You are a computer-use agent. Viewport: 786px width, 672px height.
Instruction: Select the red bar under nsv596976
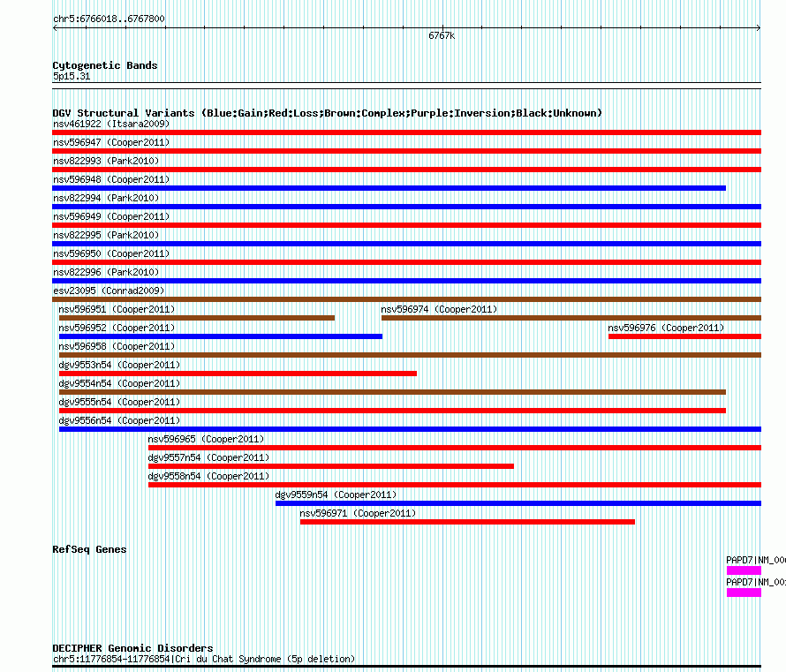(x=684, y=336)
